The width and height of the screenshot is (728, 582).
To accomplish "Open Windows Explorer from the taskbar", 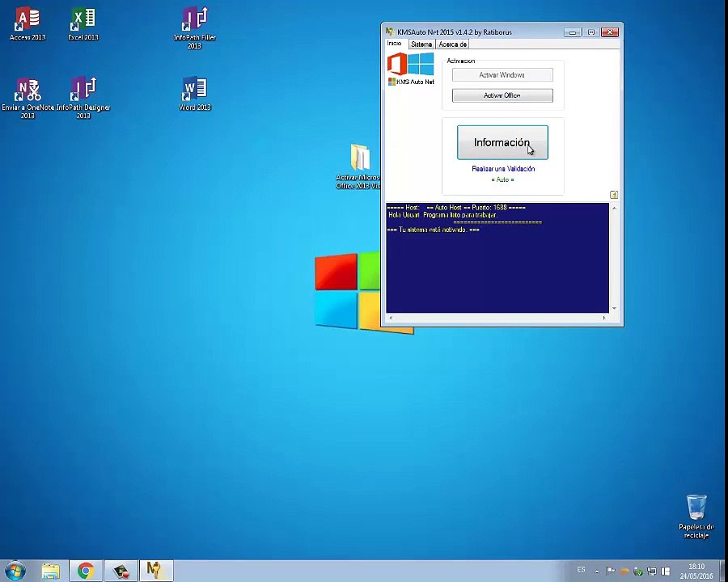I will 51,571.
